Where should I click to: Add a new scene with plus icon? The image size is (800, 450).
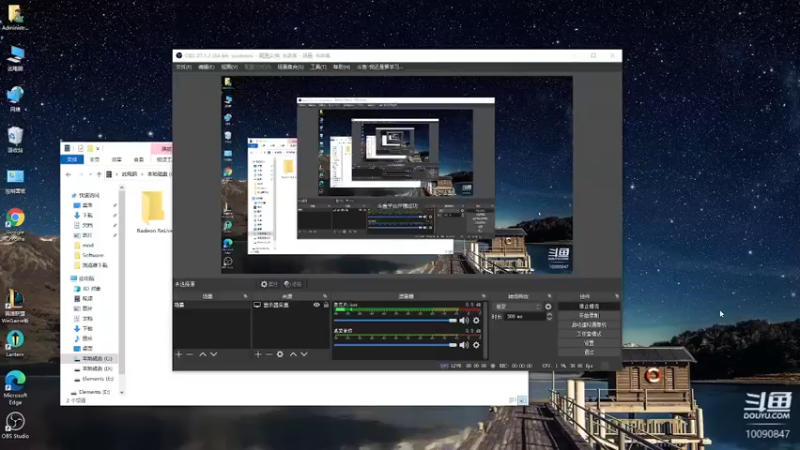tap(179, 354)
